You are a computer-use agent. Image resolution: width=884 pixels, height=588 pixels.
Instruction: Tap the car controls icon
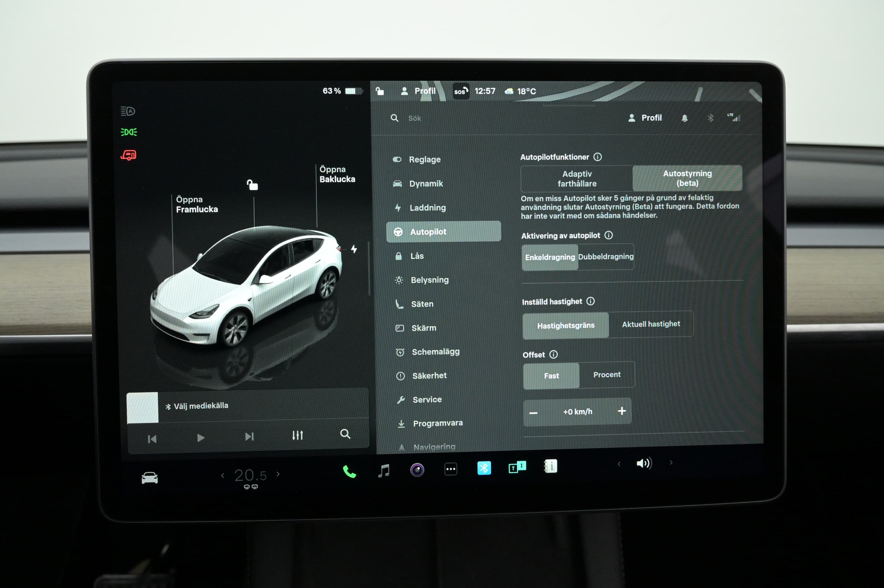click(x=149, y=478)
